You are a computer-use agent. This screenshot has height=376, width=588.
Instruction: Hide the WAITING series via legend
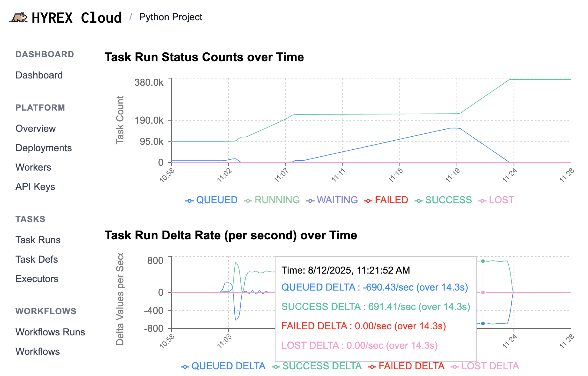pyautogui.click(x=337, y=200)
